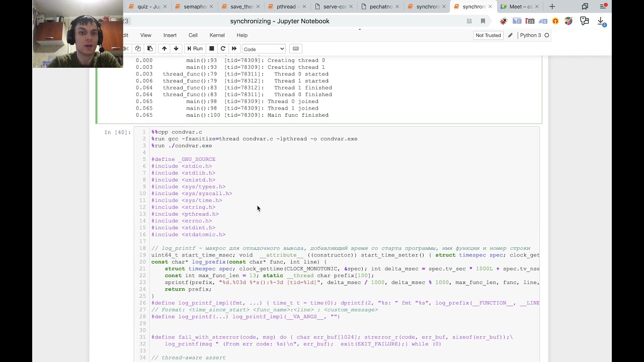Click the pencil edit mode indicator icon

point(511,35)
